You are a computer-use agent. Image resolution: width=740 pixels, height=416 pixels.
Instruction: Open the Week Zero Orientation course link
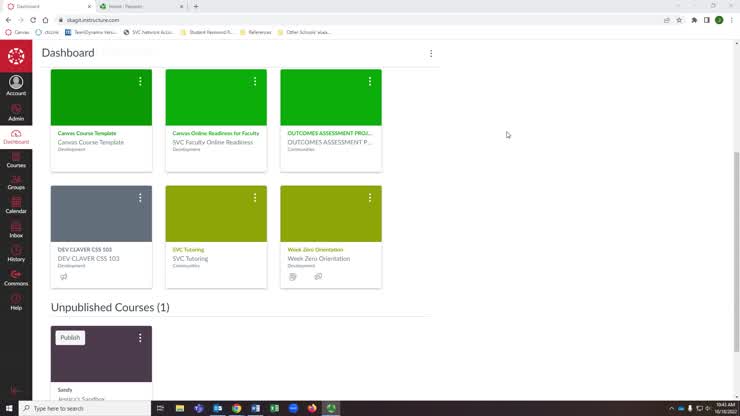point(315,249)
